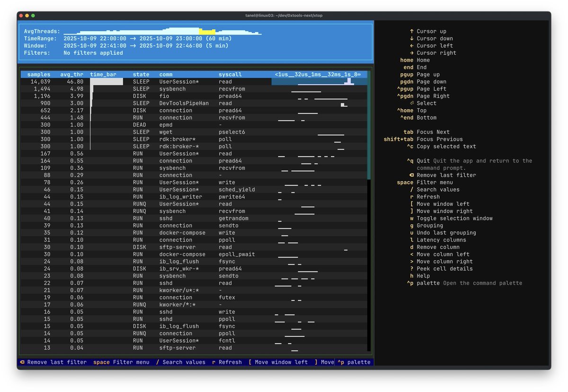The height and width of the screenshot is (392, 568).
Task: Select the 'fio' comm cell
Action: [x=164, y=96]
